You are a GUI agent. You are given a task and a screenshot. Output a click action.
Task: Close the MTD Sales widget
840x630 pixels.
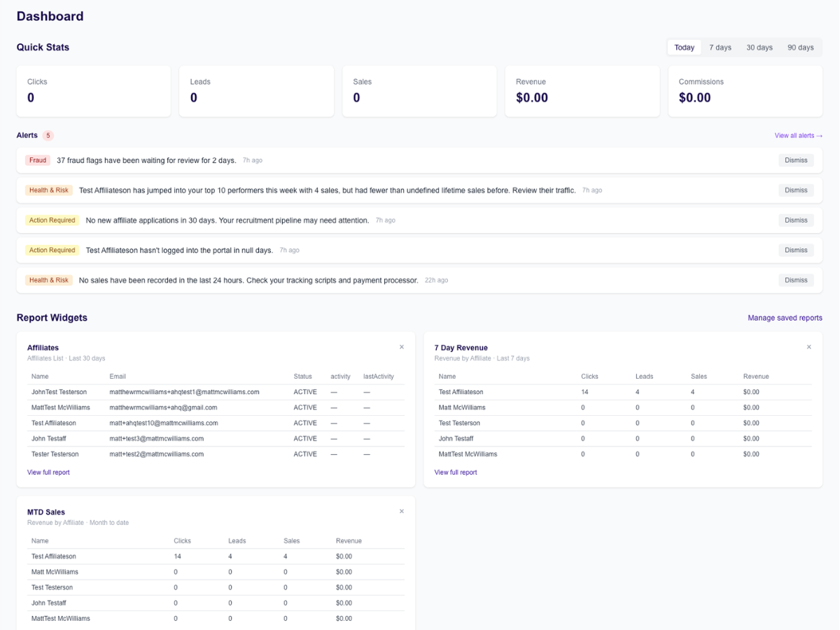coord(402,512)
